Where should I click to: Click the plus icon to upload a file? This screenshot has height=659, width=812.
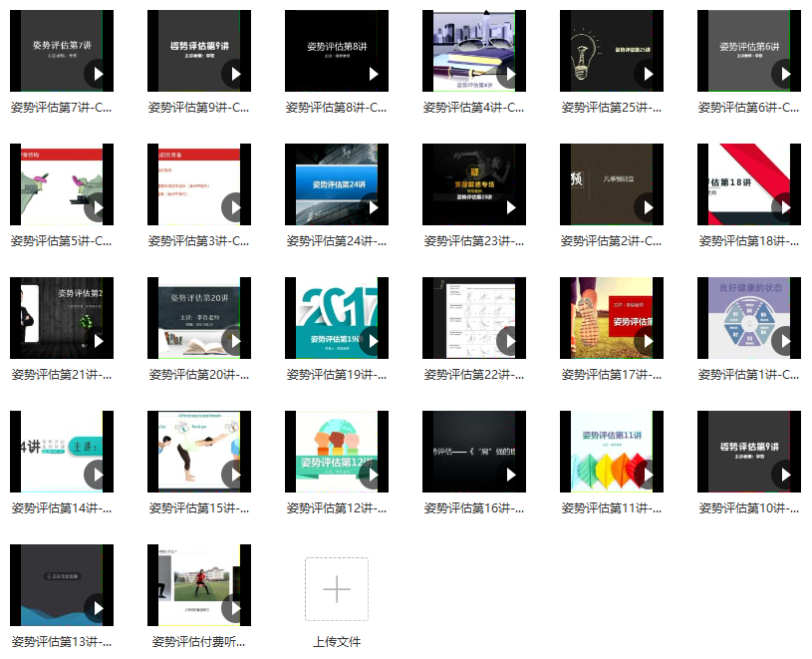(337, 589)
